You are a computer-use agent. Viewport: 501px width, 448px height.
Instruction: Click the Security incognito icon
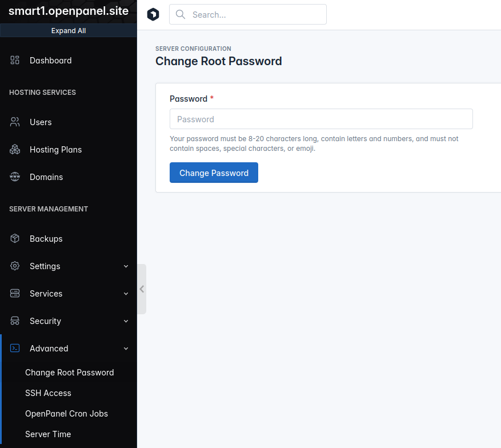15,321
